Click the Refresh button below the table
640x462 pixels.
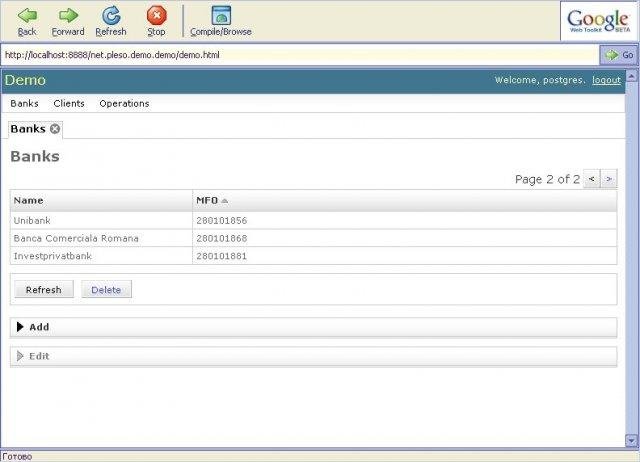pyautogui.click(x=43, y=290)
